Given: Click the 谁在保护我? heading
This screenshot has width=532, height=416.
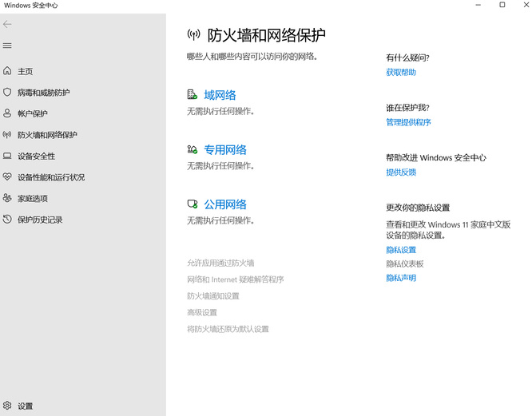Looking at the screenshot, I should click(x=407, y=108).
